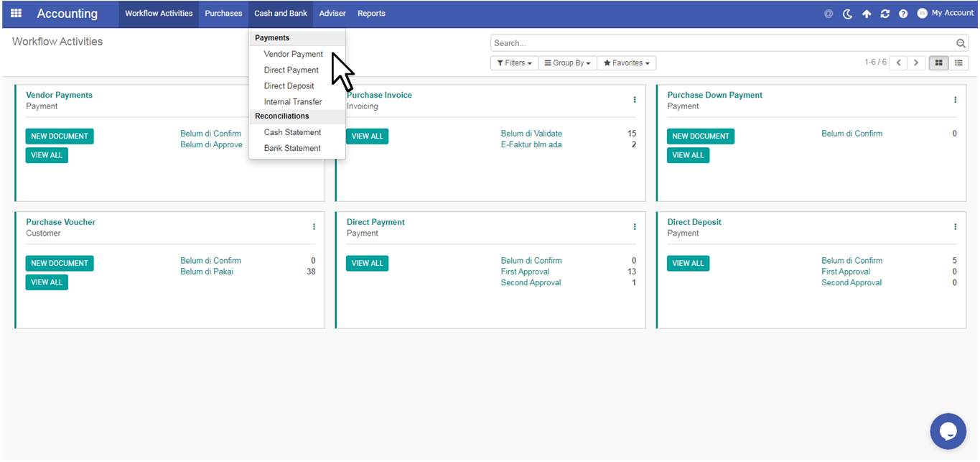980x462 pixels.
Task: Click the refresh arrows icon in navbar
Action: [x=885, y=14]
